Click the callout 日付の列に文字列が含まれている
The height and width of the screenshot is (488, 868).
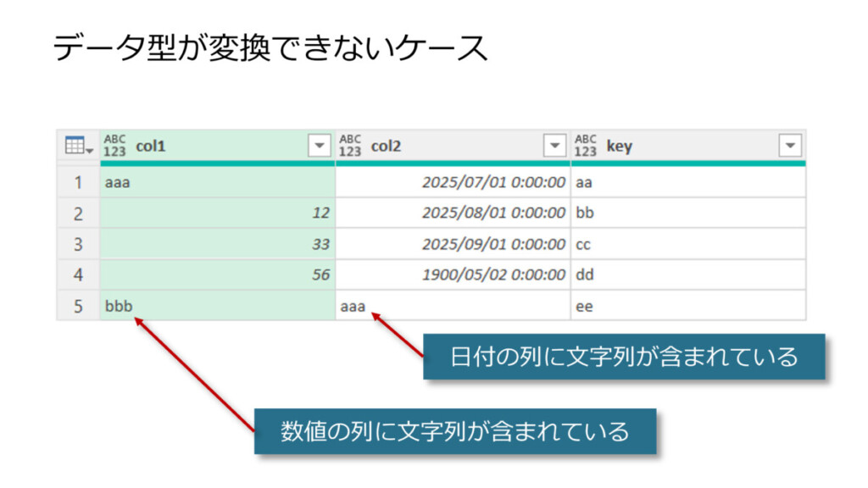(624, 357)
